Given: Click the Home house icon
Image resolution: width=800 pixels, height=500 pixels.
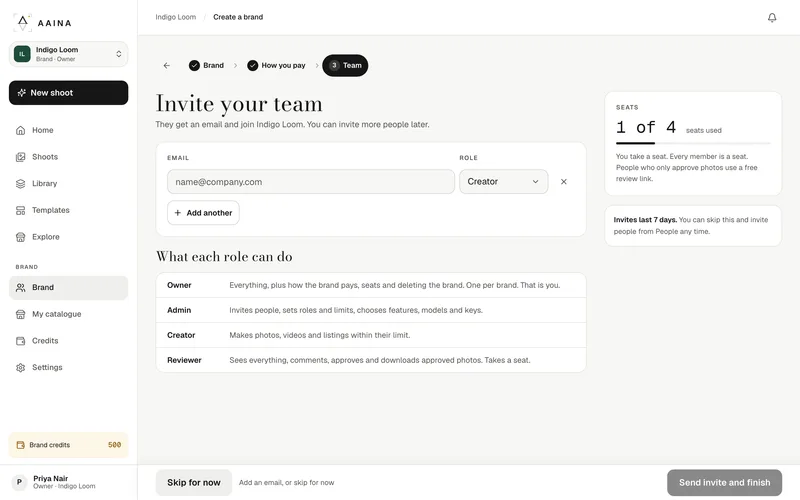Looking at the screenshot, I should 20,130.
